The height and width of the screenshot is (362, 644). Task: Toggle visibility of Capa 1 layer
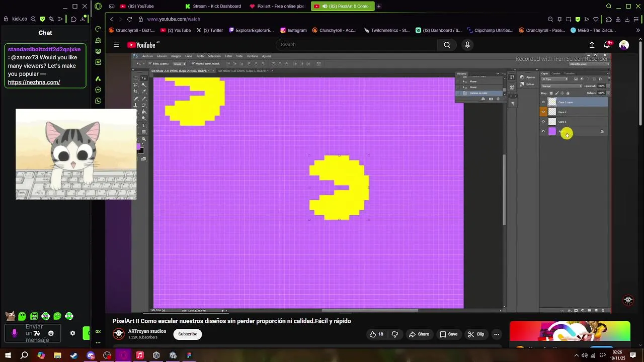[543, 122]
